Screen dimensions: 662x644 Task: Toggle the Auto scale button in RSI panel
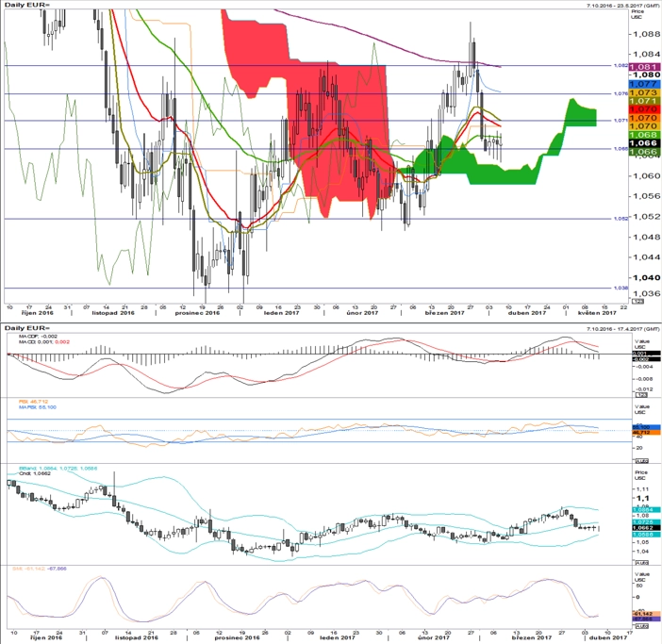641,460
